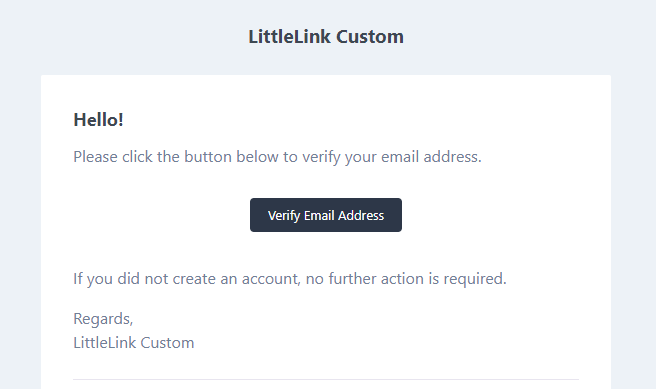656x389 pixels.
Task: Click the LittleLink Custom signature line
Action: (x=134, y=343)
